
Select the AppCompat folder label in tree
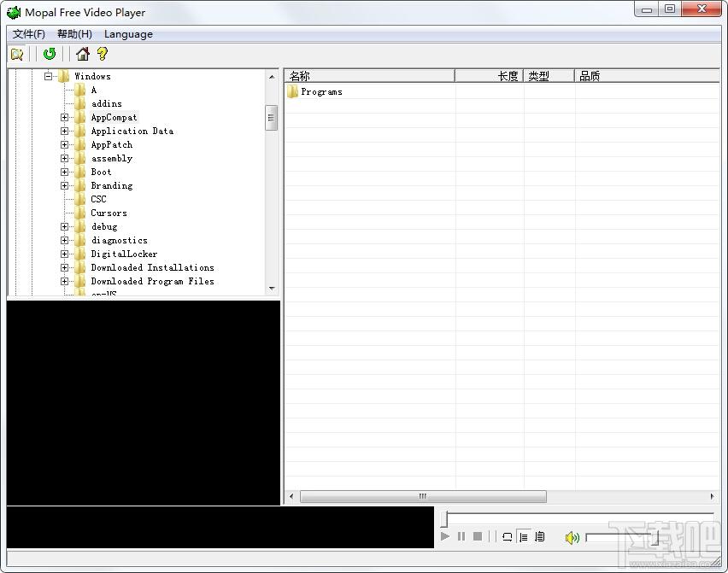114,117
